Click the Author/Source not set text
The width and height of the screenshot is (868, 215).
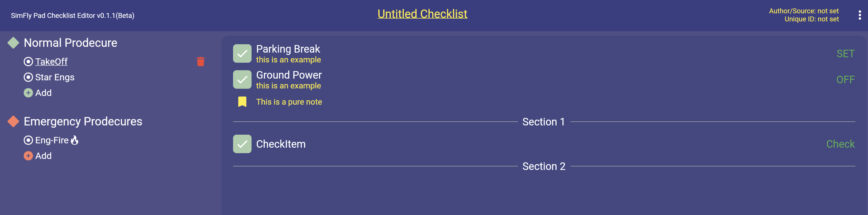(x=803, y=11)
